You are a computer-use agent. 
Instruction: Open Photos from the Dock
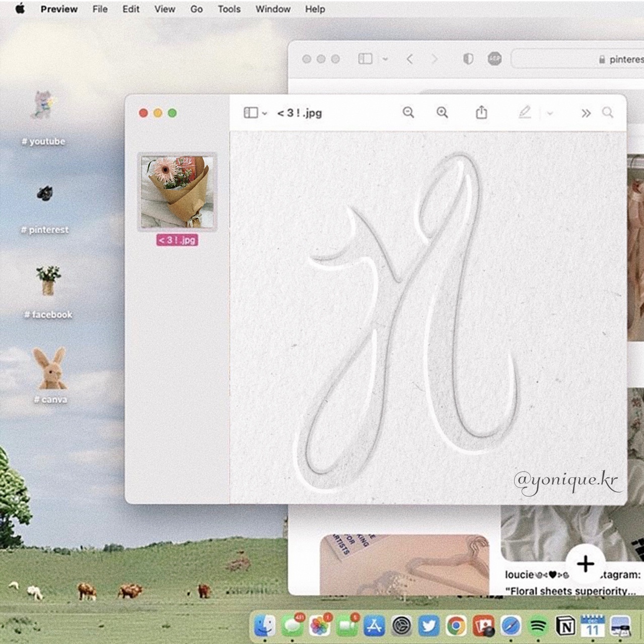(x=319, y=626)
